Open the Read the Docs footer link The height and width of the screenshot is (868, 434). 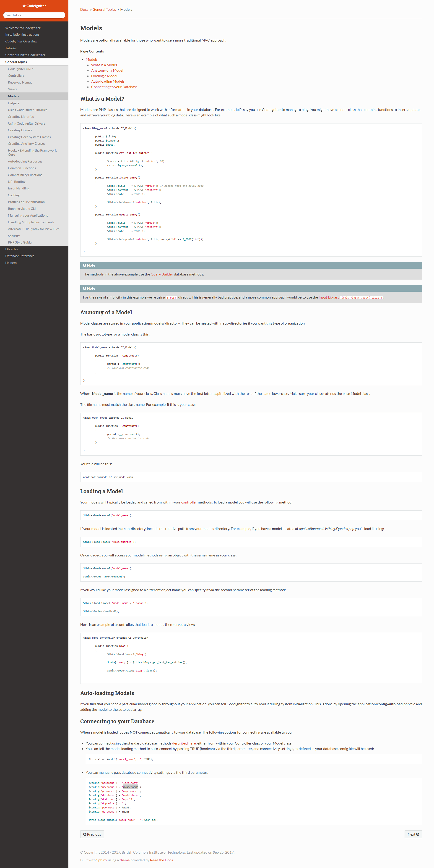pos(161,860)
